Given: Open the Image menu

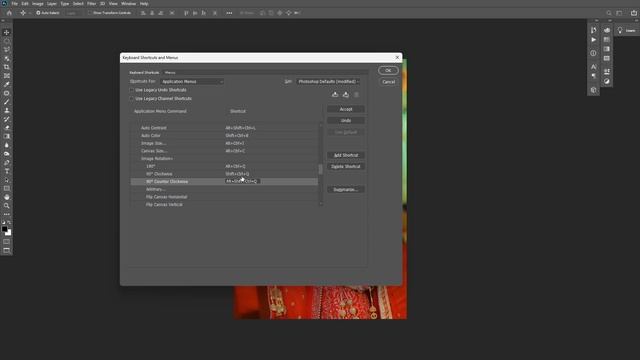Looking at the screenshot, I should pyautogui.click(x=38, y=4).
